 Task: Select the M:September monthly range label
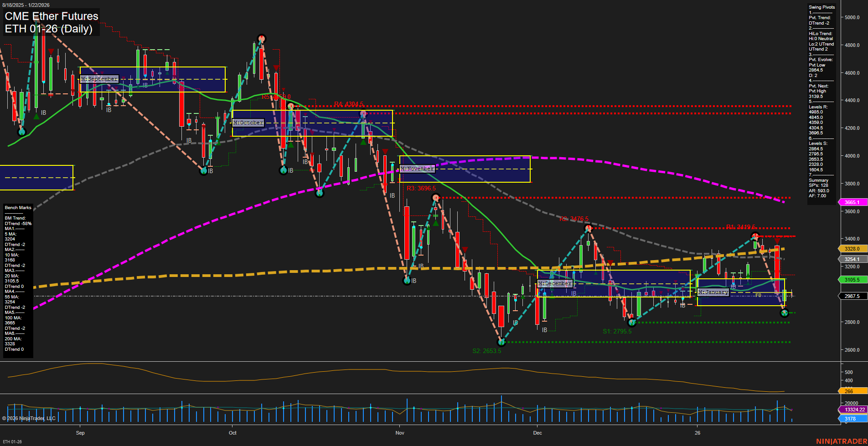pos(98,78)
